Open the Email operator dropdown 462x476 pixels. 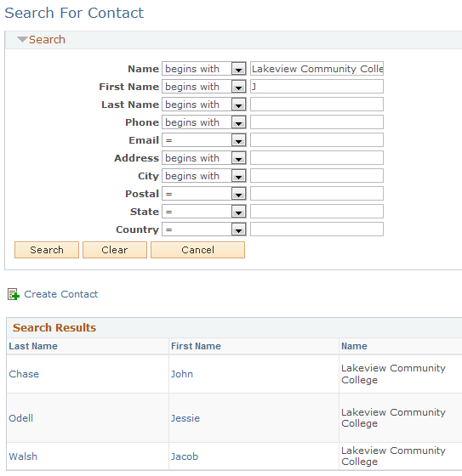click(x=204, y=140)
